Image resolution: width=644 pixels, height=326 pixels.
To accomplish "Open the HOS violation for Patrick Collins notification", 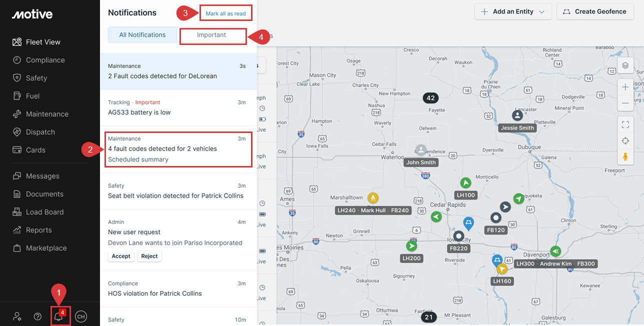I will click(178, 289).
